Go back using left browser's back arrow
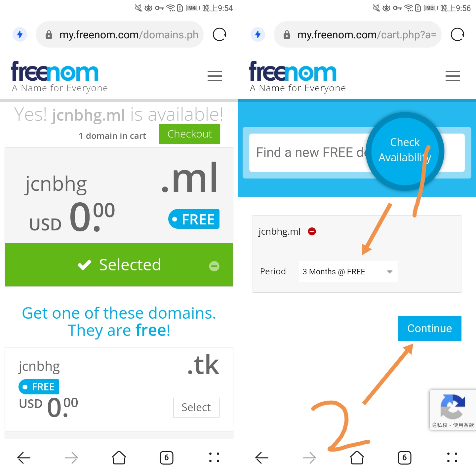Image resolution: width=476 pixels, height=476 pixels. pos(24,458)
